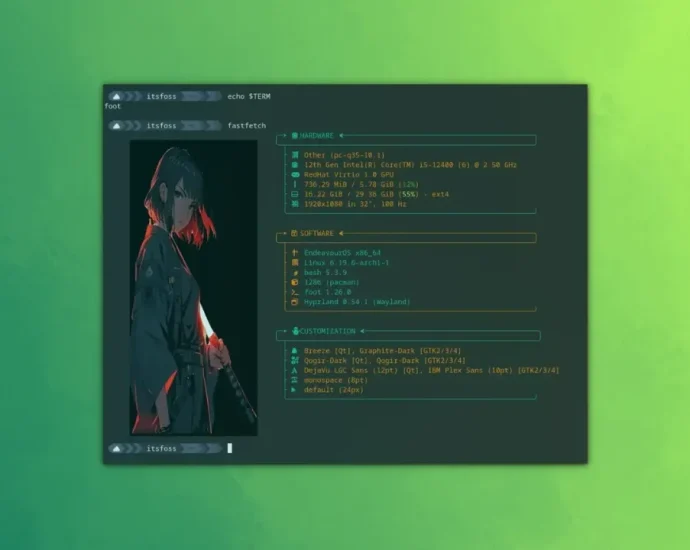The image size is (690, 550).
Task: Select the CUSTOMIZATION section title
Action: 327,331
